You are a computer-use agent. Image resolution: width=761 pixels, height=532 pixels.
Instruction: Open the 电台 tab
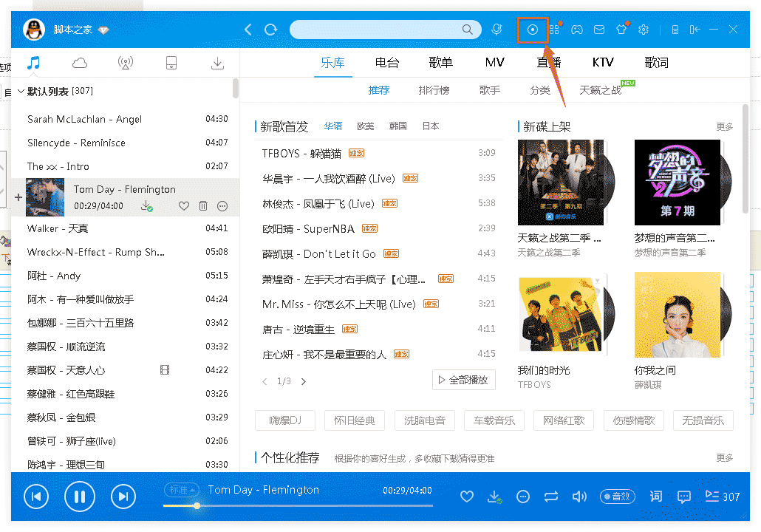pos(387,63)
